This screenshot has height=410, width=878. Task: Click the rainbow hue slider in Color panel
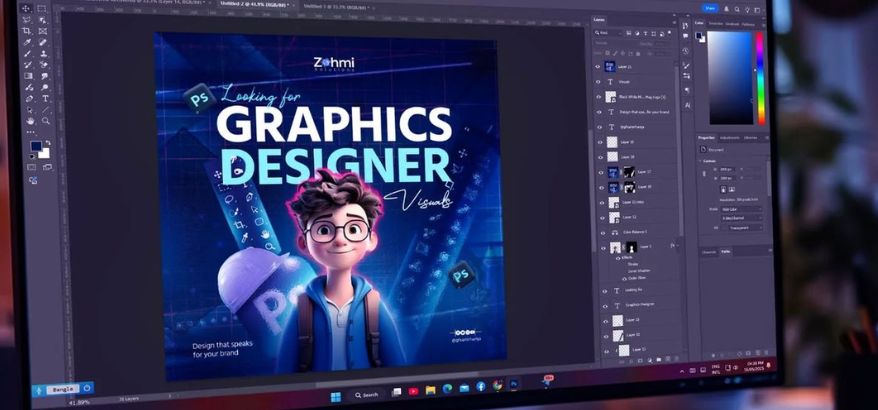point(760,77)
